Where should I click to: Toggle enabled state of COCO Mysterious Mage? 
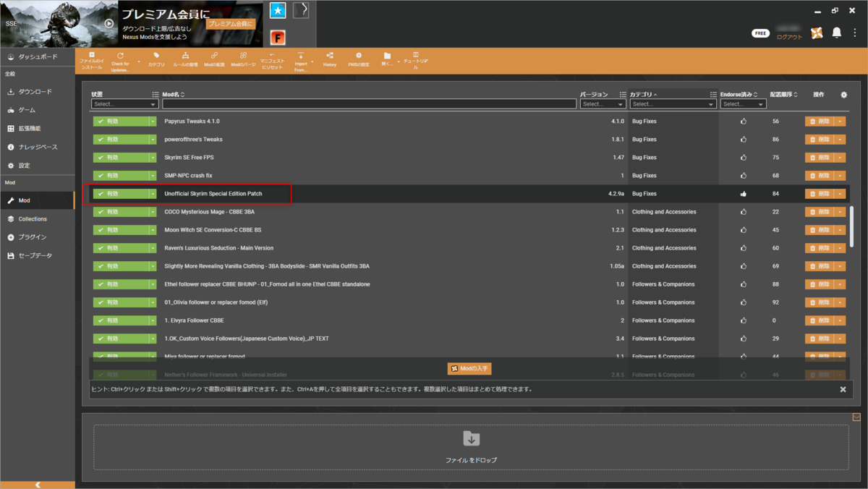pyautogui.click(x=121, y=212)
